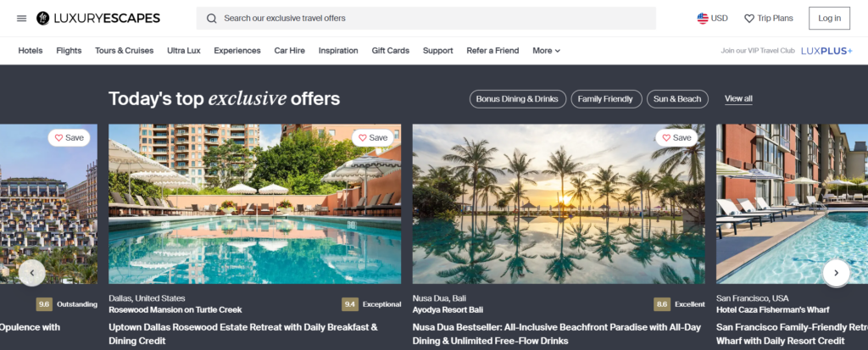Image resolution: width=868 pixels, height=350 pixels.
Task: Click the Log in button
Action: [x=829, y=19]
